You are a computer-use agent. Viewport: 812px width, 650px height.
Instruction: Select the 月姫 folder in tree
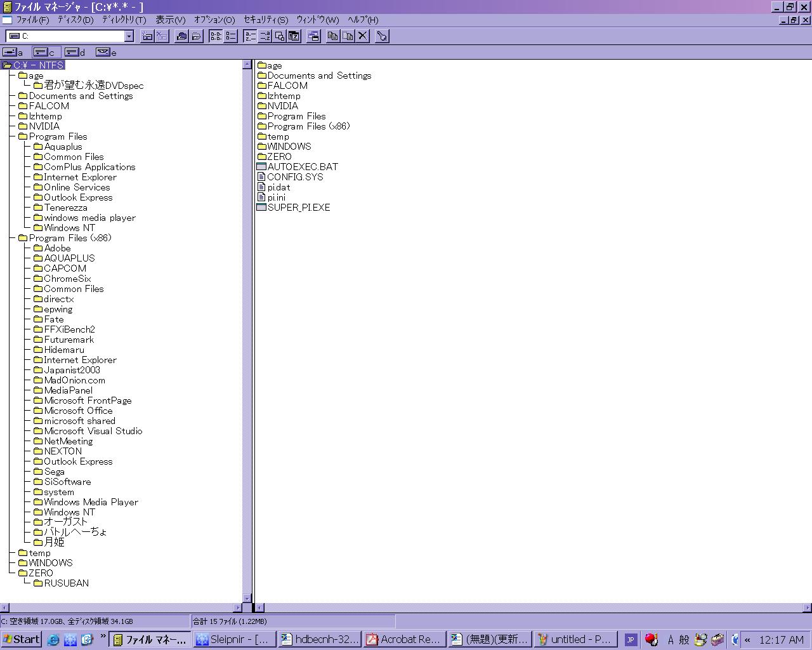pos(49,542)
